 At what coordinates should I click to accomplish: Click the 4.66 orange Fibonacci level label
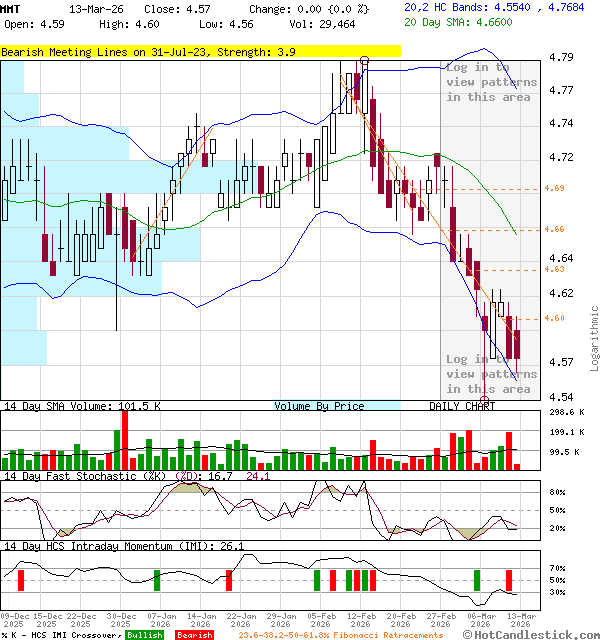coord(555,230)
